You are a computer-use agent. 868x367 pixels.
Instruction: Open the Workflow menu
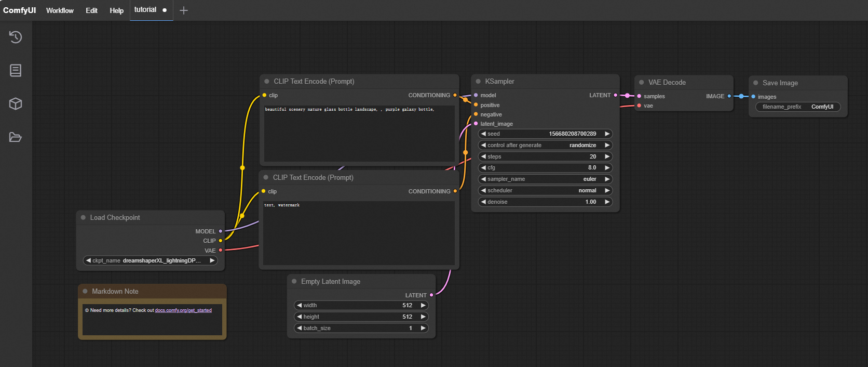[60, 10]
